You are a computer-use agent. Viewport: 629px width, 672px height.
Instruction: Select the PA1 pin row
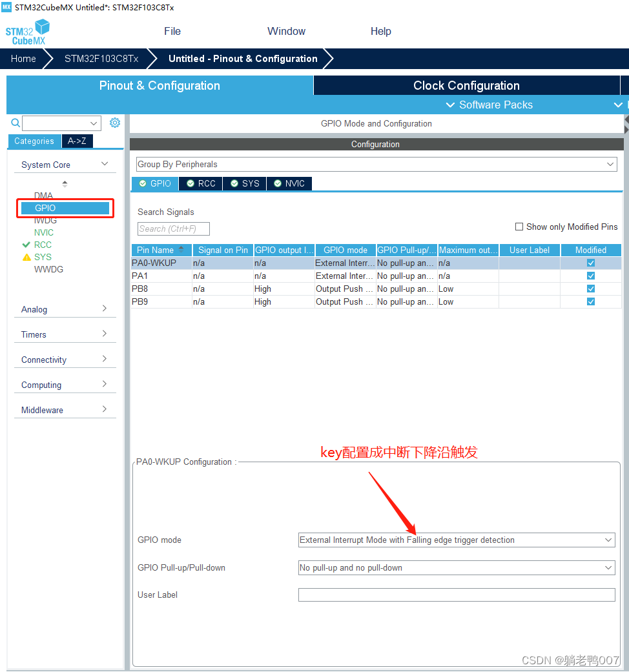(x=376, y=276)
